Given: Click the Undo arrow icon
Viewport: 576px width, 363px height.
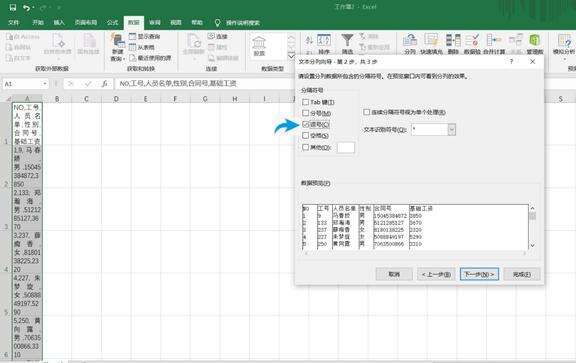Looking at the screenshot, I should pos(26,7).
